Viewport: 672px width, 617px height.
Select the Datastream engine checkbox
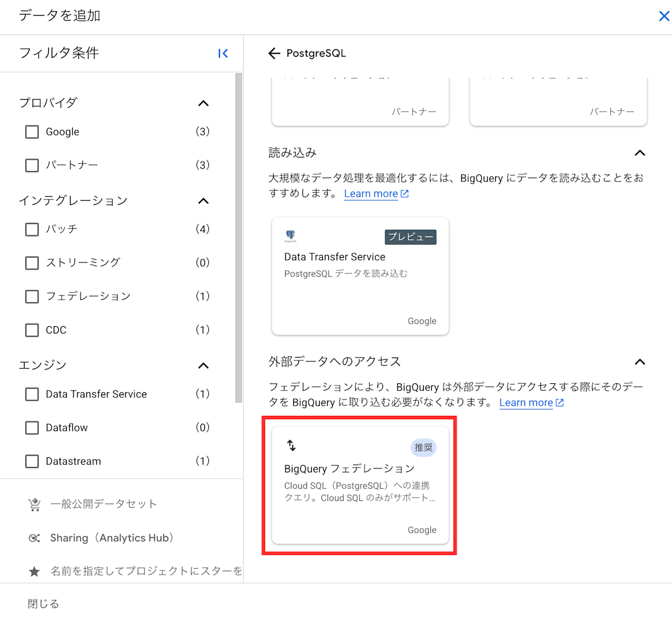32,461
